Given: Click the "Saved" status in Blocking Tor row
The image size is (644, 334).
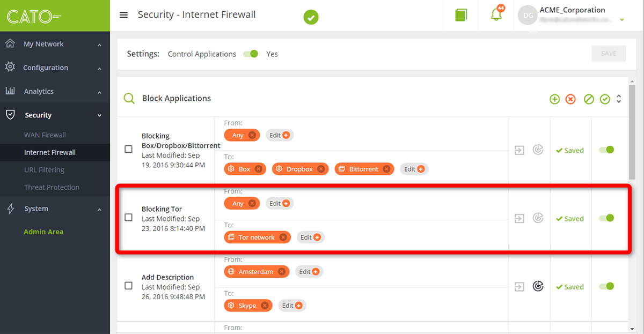Looking at the screenshot, I should tap(570, 219).
